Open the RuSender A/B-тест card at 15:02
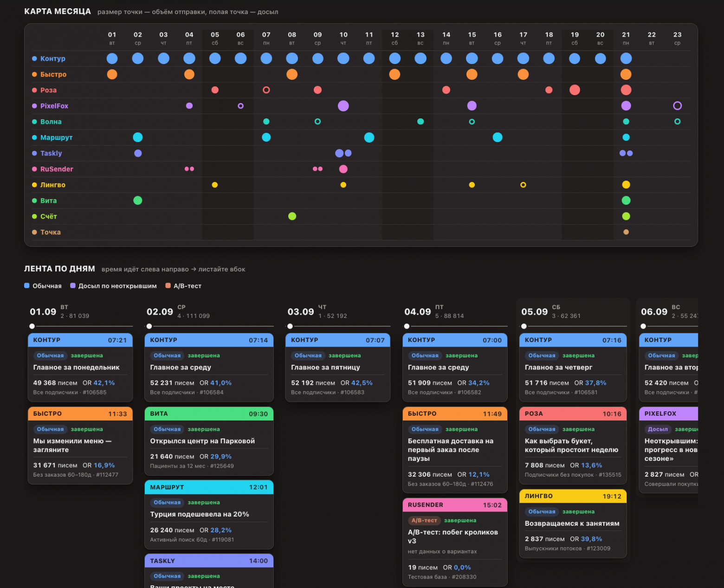Viewport: 724px width, 588px height. 455,542
